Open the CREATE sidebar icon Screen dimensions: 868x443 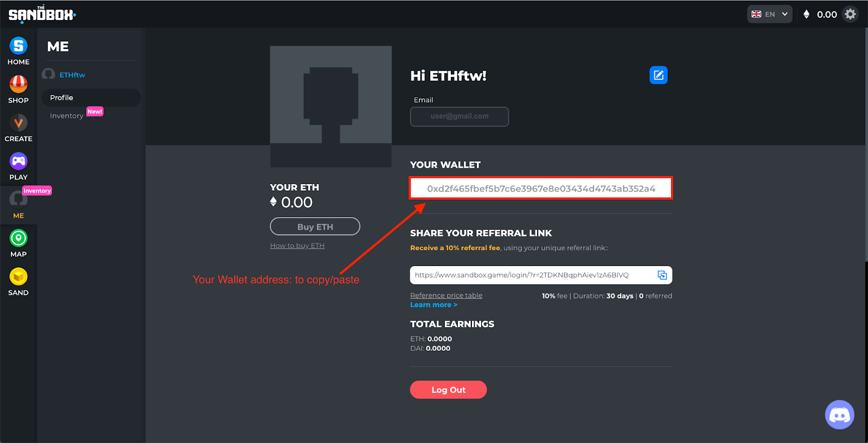18,123
